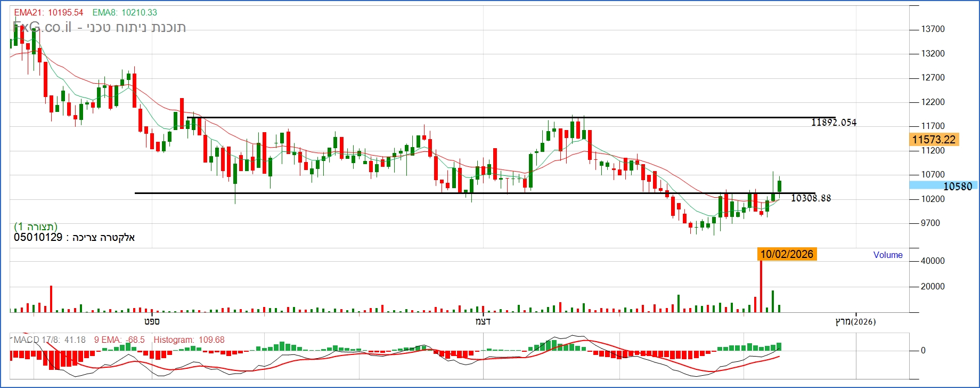Click the 9700 price axis value
Screen dimensions: 980x388
[931, 223]
